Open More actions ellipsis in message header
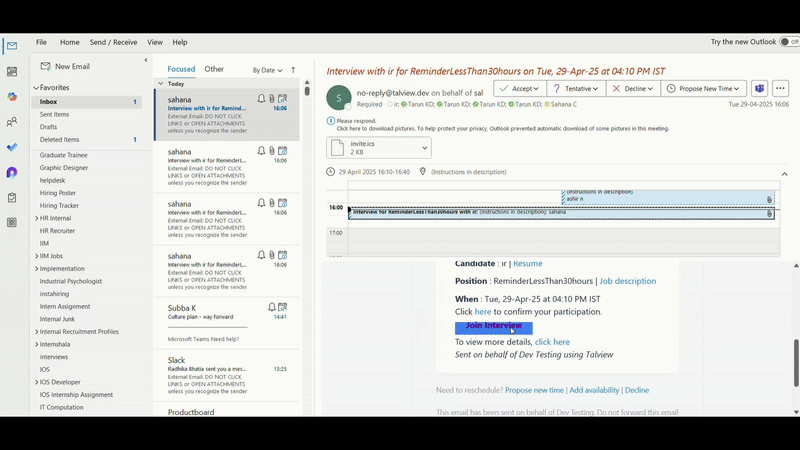This screenshot has height=450, width=800. [780, 88]
